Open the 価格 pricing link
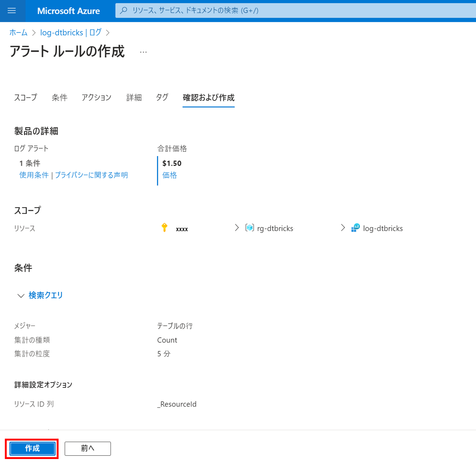476x462 pixels. (x=170, y=175)
